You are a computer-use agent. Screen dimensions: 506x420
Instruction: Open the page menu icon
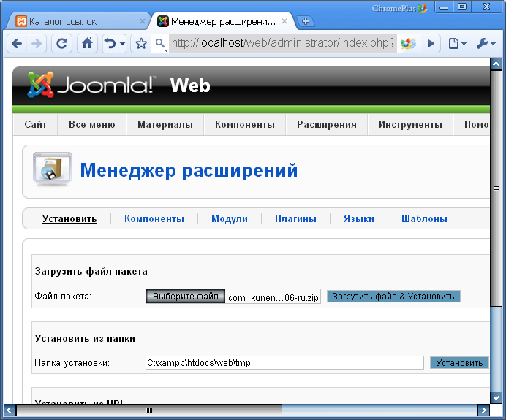tap(457, 43)
